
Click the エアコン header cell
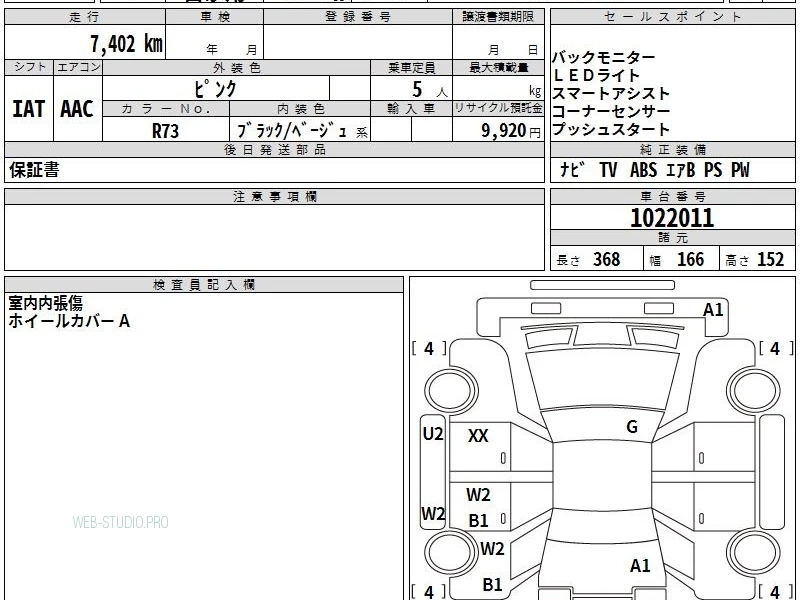click(78, 67)
